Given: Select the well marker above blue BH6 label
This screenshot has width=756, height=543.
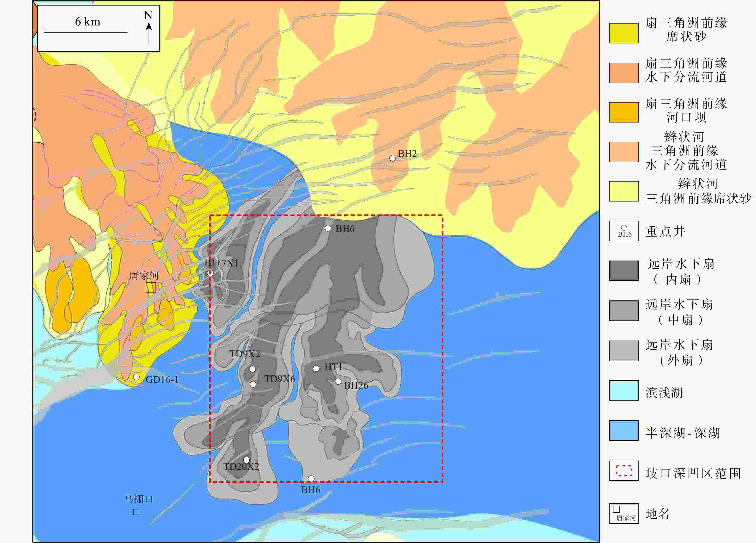Looking at the screenshot, I should pos(311,479).
